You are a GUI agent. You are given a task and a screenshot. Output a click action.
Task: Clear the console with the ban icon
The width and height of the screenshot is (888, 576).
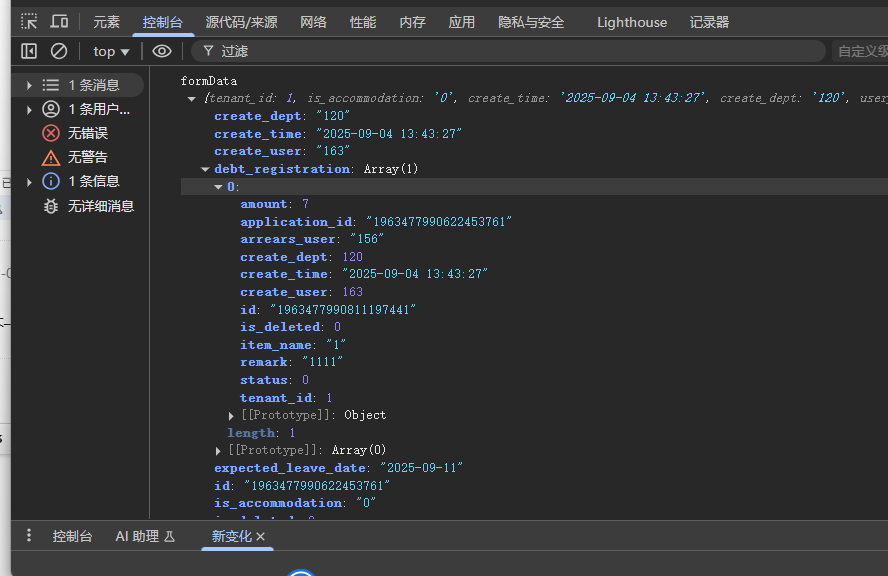pyautogui.click(x=59, y=52)
